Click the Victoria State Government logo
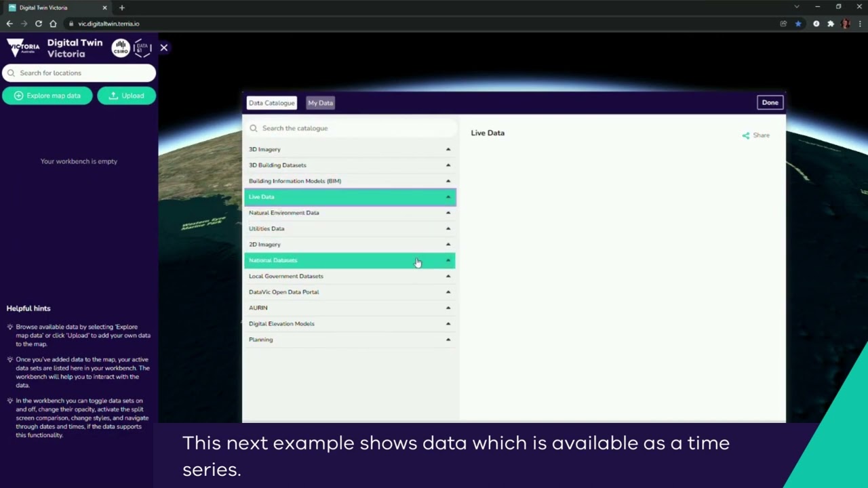This screenshot has width=868, height=488. [x=24, y=48]
